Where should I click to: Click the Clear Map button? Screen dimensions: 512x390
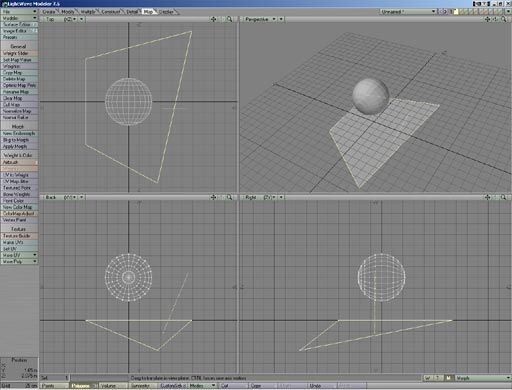point(19,98)
